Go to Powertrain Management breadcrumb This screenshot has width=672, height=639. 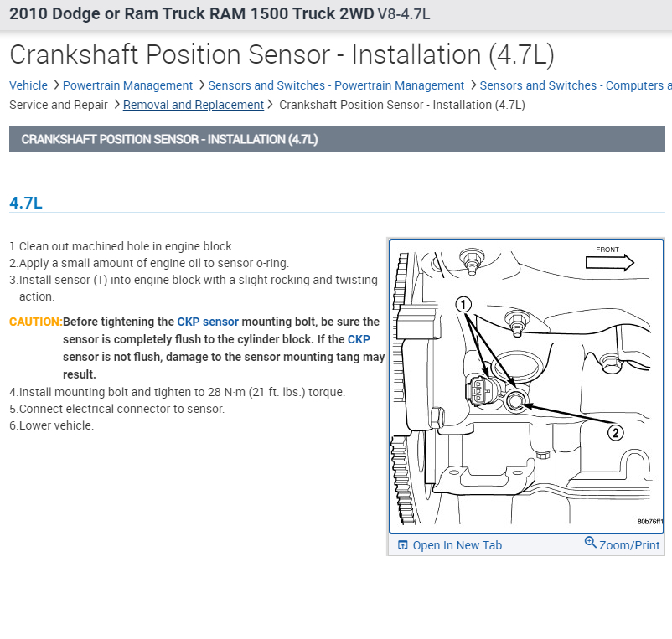(127, 85)
